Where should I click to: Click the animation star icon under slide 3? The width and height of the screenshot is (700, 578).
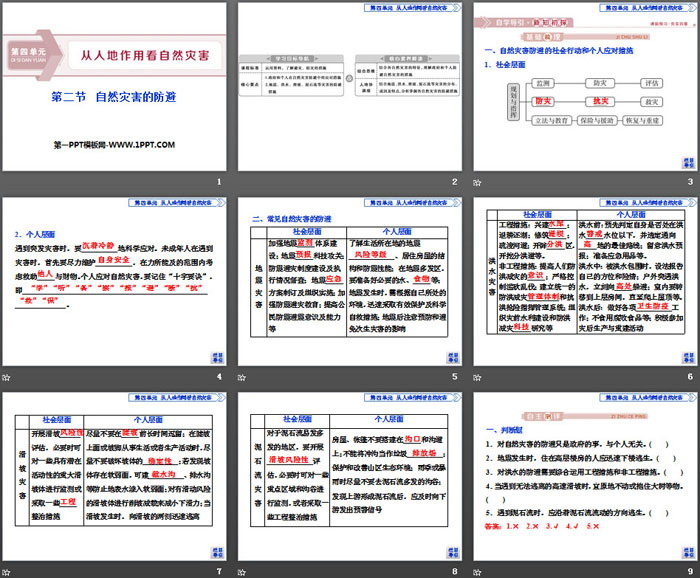click(478, 181)
